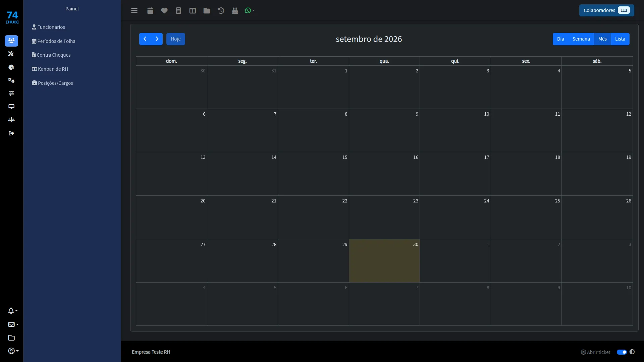This screenshot has width=644, height=362.
Task: Click the sign-out arrow sidebar icon
Action: coord(11,133)
